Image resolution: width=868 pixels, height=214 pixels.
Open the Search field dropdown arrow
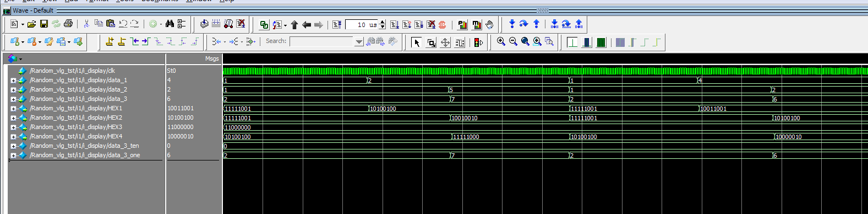pyautogui.click(x=359, y=41)
